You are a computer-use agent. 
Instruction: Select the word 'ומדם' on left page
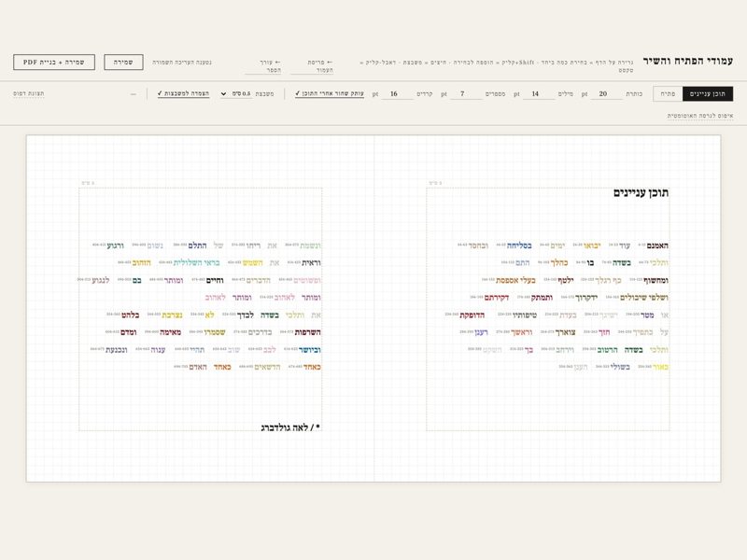click(x=129, y=332)
